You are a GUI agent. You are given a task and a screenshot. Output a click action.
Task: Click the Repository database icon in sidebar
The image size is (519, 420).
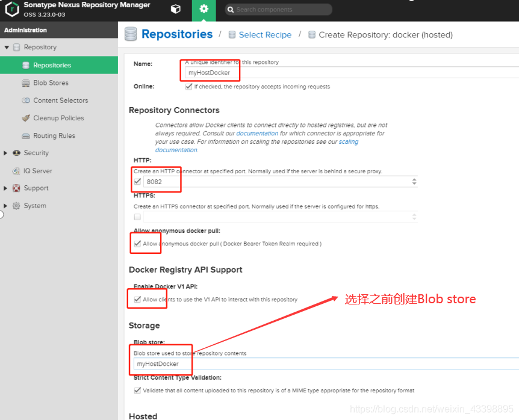coord(16,48)
